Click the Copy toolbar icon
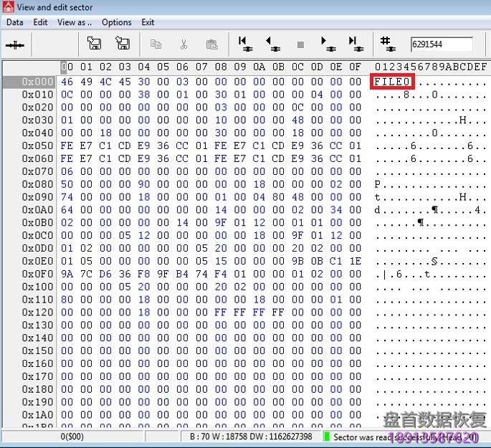 156,44
